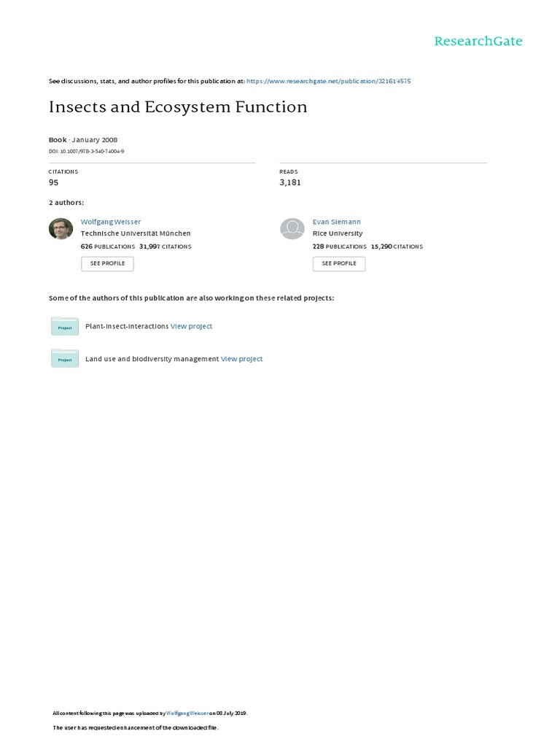Open Wolfgang Weisser author name link
The image size is (560, 747).
click(111, 222)
